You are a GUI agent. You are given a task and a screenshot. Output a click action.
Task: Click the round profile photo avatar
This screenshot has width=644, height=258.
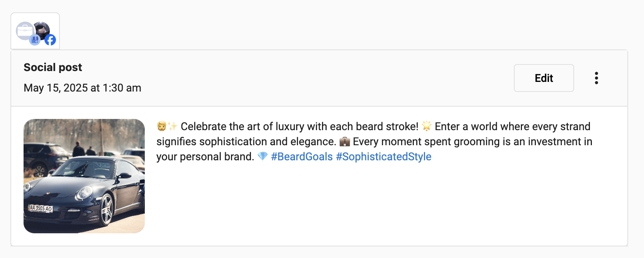(42, 29)
